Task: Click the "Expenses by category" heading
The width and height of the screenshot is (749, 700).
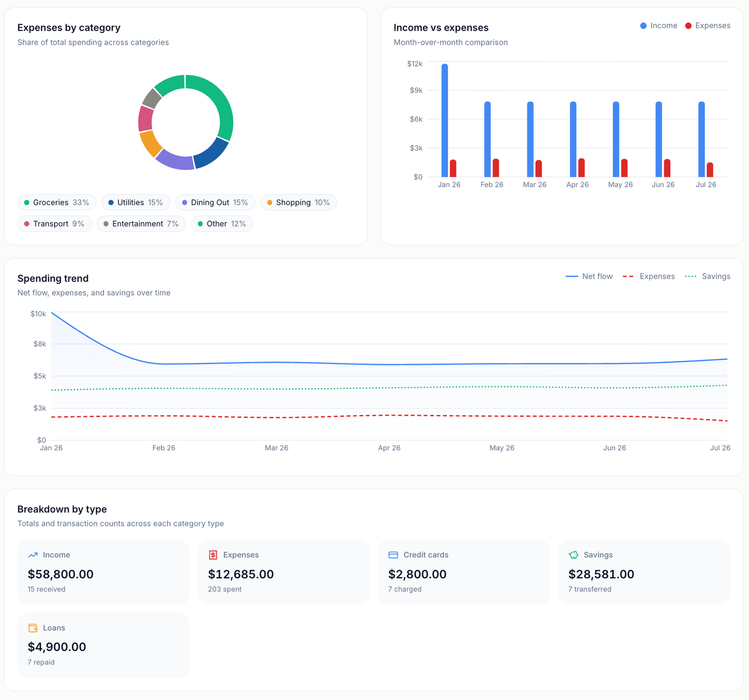Action: coord(69,28)
